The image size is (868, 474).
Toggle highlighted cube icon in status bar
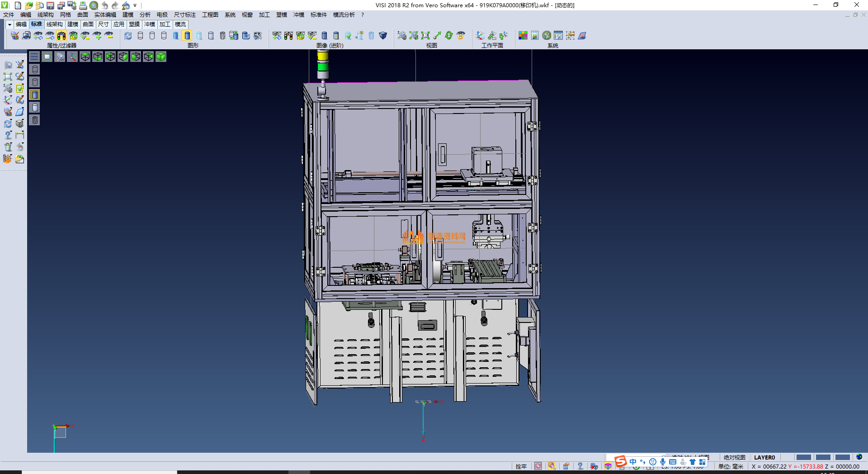point(608,466)
